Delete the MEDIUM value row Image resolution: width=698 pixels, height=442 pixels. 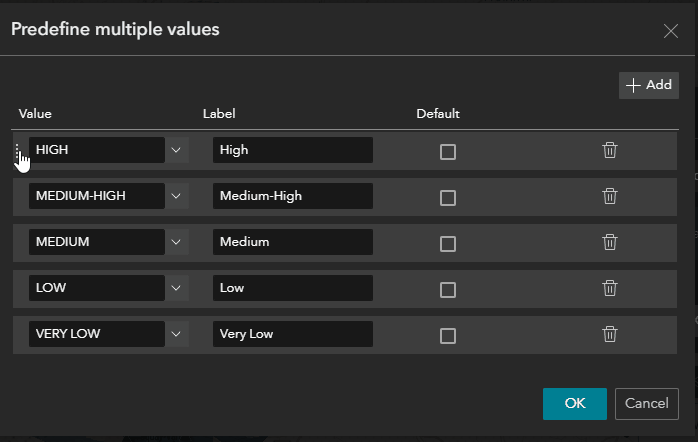point(610,242)
